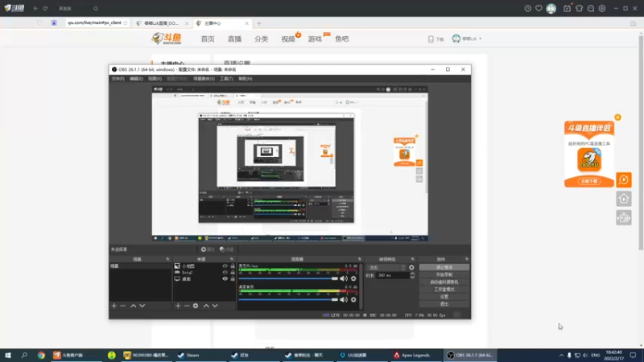Click OBS 退出 exit button
The width and height of the screenshot is (644, 362).
[x=444, y=304]
